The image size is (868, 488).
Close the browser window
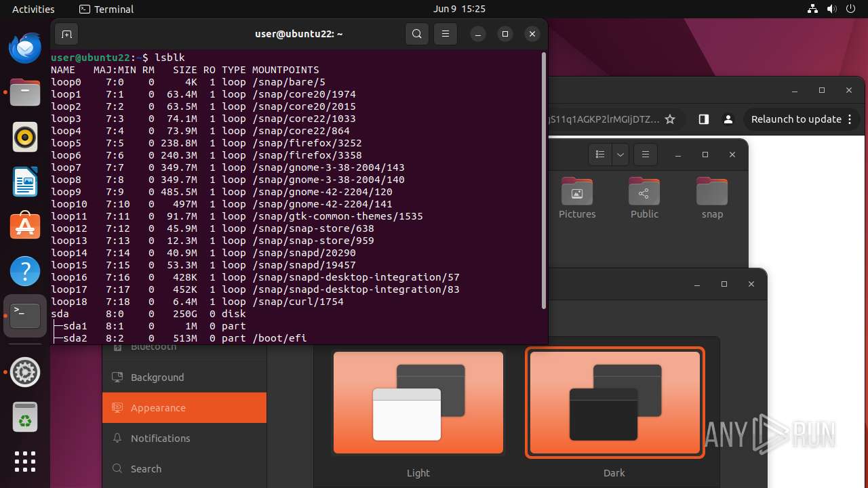pyautogui.click(x=849, y=90)
